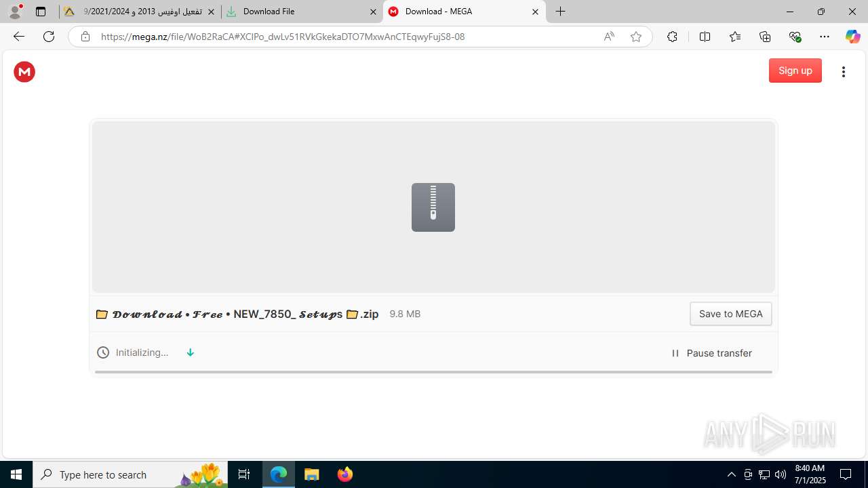Screen dimensions: 868x488
Task: Click the Sign up button
Action: [795, 70]
